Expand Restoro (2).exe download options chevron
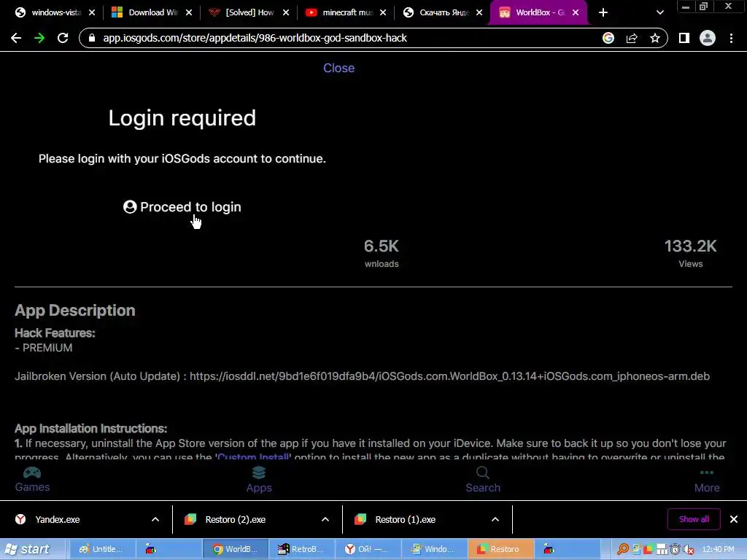This screenshot has width=747, height=560. point(325,519)
